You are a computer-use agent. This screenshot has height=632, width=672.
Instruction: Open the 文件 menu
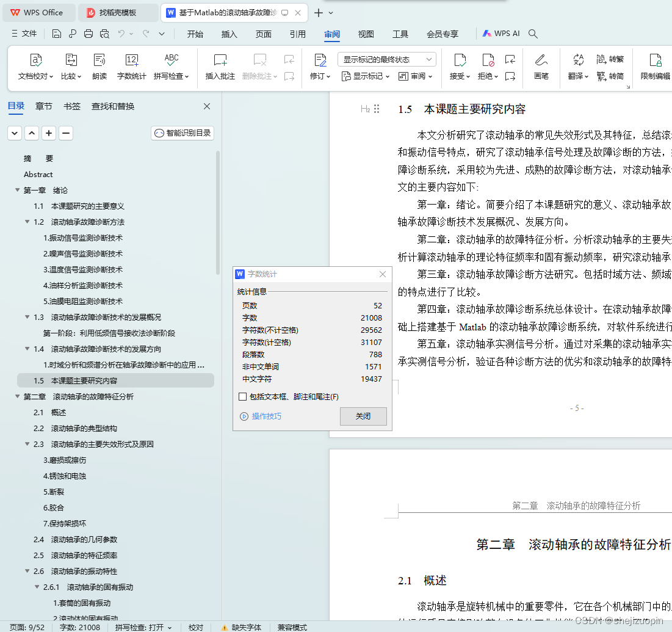[24, 34]
